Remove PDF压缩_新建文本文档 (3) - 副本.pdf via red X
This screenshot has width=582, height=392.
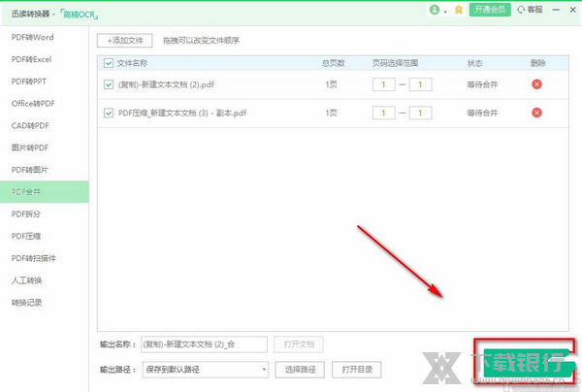coord(536,113)
